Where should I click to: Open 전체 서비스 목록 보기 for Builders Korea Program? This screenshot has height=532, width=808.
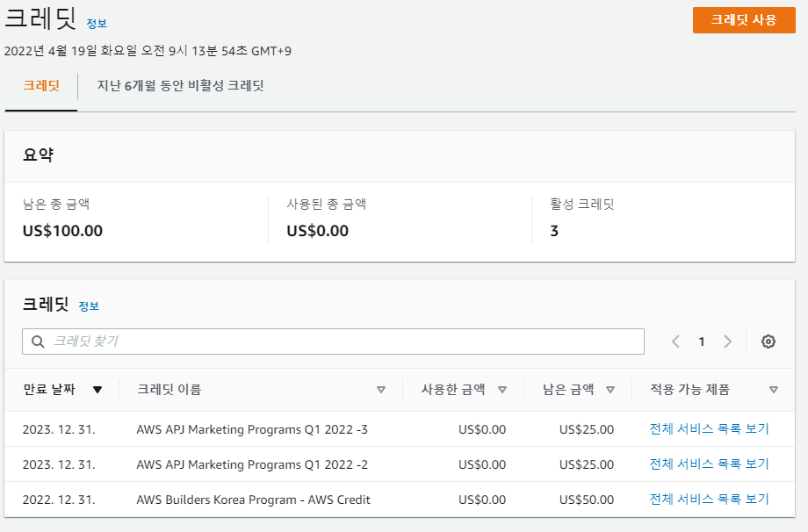tap(709, 499)
